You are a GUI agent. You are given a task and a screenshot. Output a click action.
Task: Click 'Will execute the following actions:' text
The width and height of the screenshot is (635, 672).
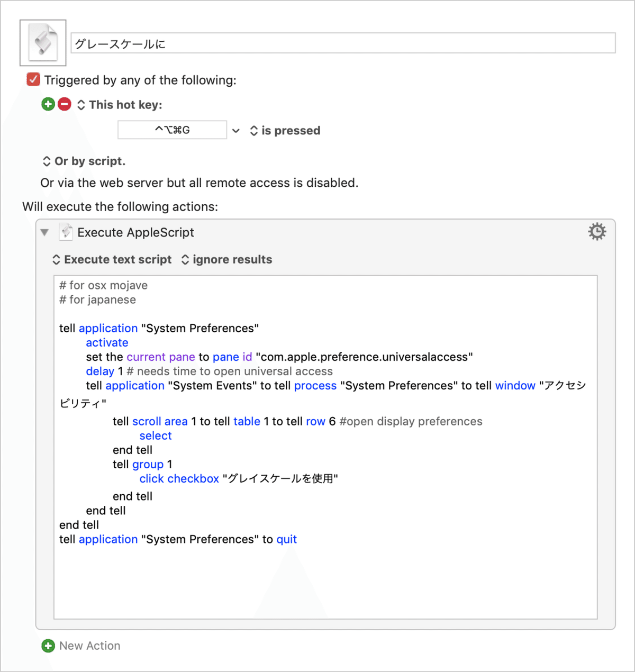click(x=120, y=207)
